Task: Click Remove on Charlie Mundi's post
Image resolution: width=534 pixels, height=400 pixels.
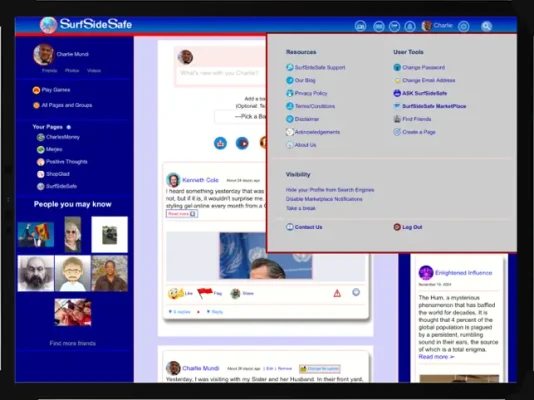Action: (285, 369)
